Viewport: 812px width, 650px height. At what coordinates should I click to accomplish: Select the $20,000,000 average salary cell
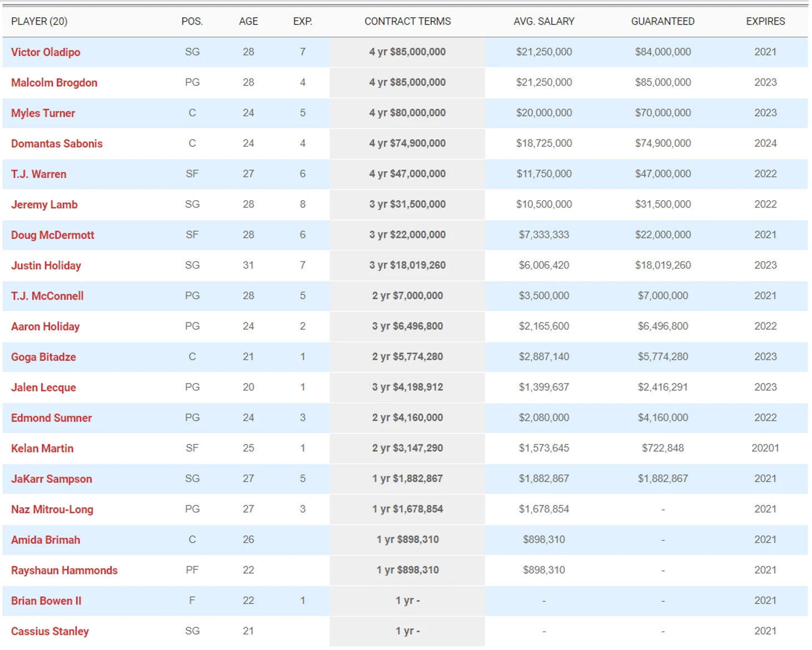tap(544, 113)
